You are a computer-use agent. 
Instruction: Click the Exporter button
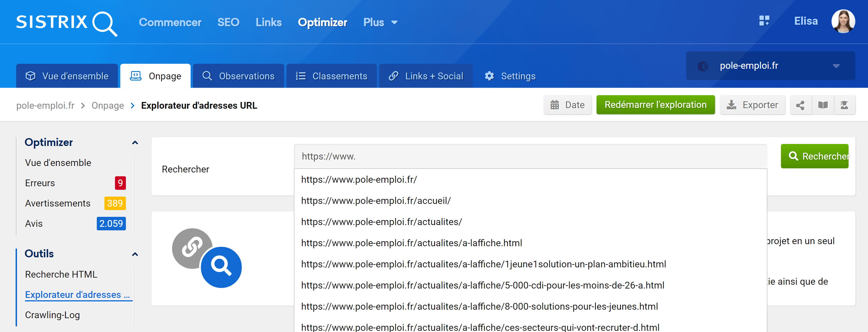[x=752, y=105]
